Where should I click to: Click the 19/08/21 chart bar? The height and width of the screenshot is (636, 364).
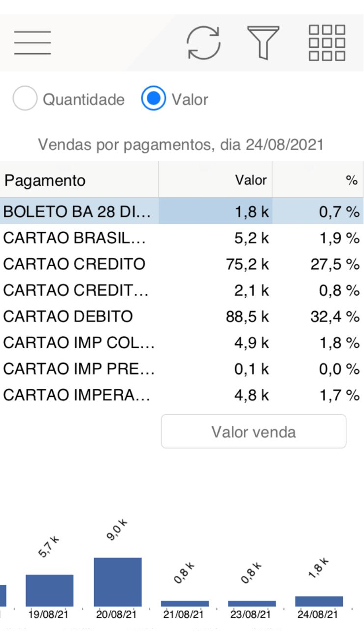tap(49, 590)
